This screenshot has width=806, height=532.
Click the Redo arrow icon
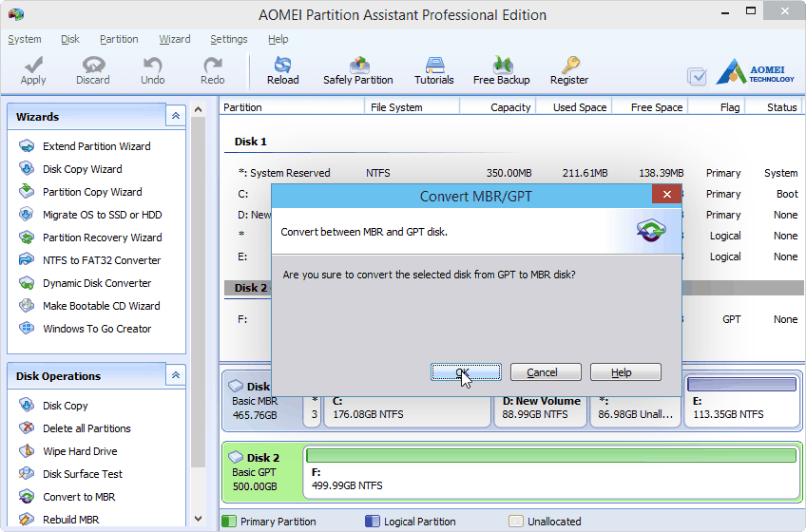point(212,65)
